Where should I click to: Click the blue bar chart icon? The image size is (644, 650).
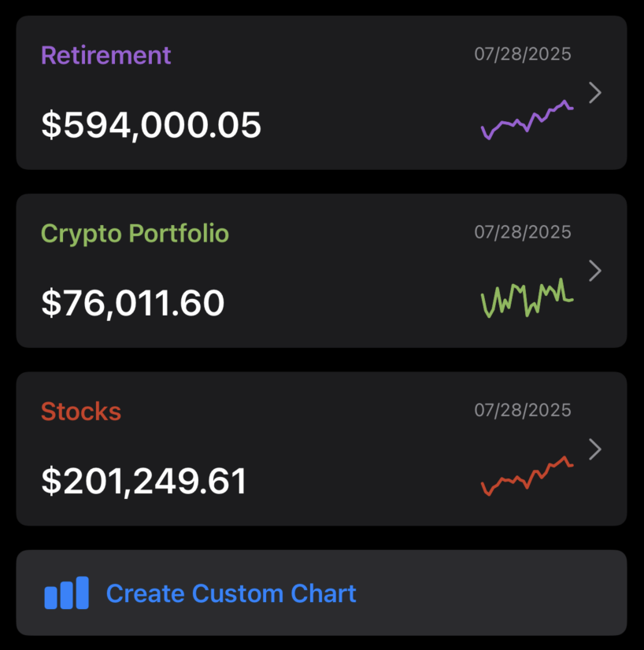click(x=66, y=593)
